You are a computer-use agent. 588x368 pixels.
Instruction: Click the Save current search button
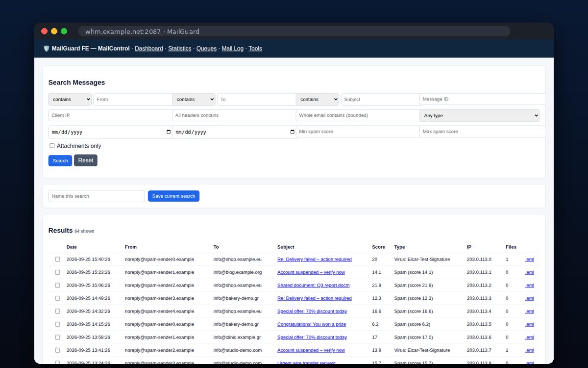173,196
